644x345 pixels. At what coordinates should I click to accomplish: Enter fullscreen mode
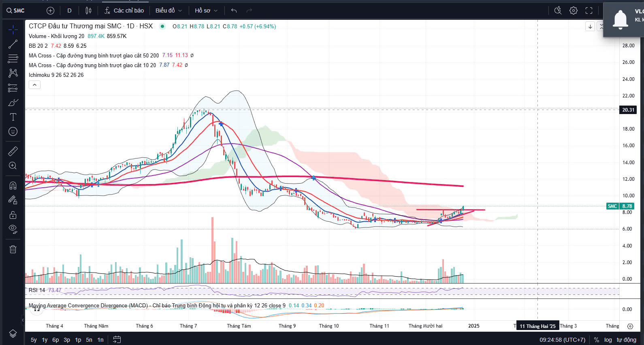click(x=589, y=11)
